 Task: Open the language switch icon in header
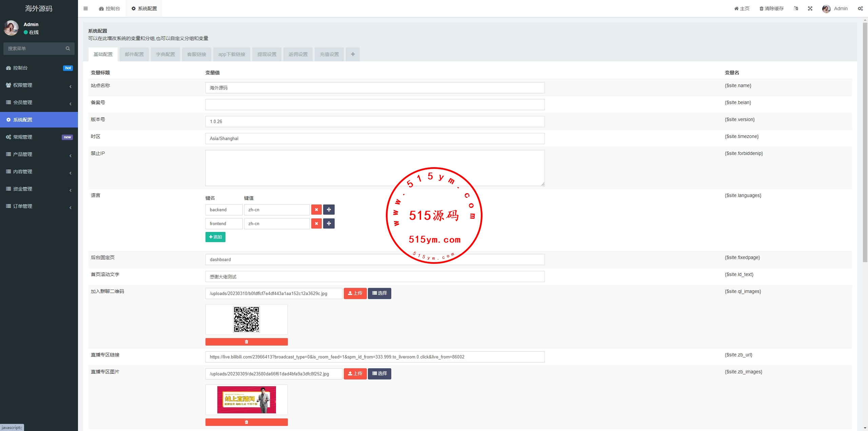[796, 8]
